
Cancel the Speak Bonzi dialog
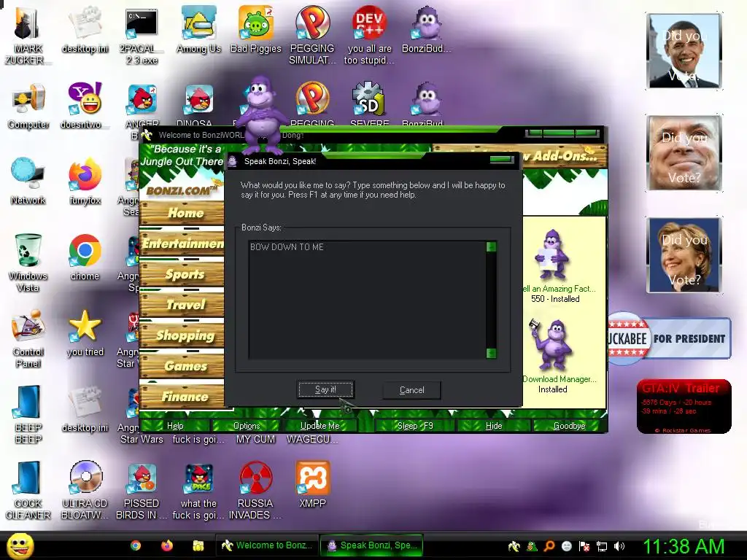pyautogui.click(x=411, y=390)
